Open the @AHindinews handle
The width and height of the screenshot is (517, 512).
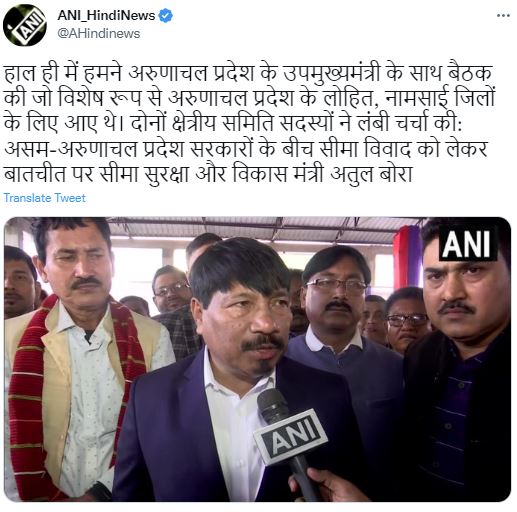pyautogui.click(x=99, y=34)
